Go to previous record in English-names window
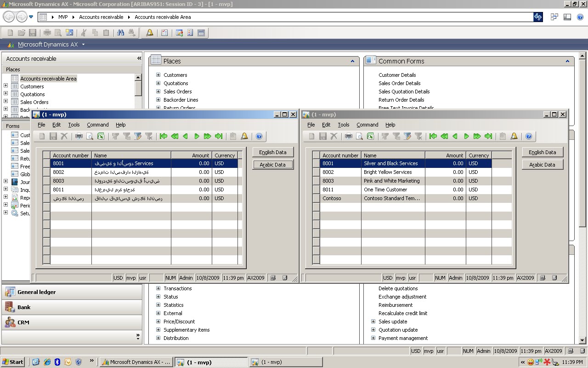Viewport: 588px width, 368px height. tap(455, 136)
